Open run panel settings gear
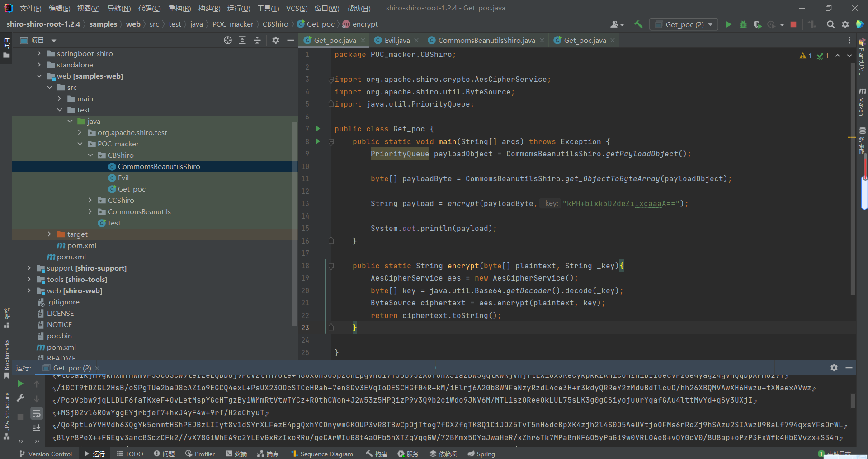This screenshot has height=459, width=868. tap(834, 368)
